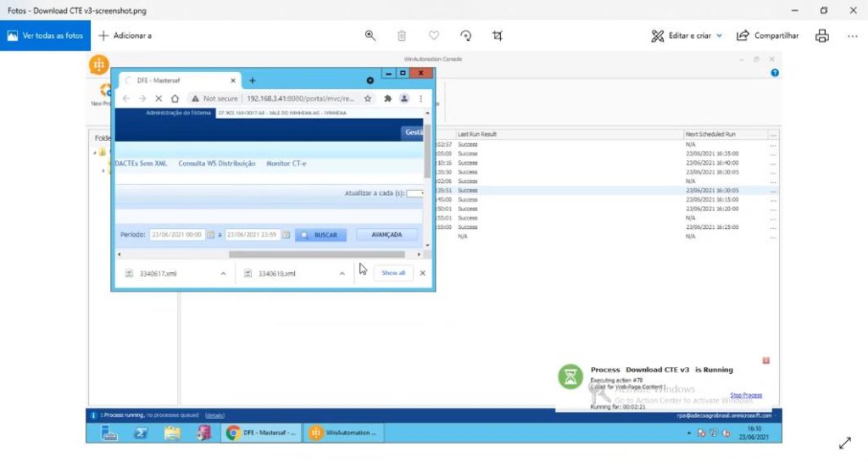Click the Last Run Result column header
The width and height of the screenshot is (868, 463).
(477, 134)
